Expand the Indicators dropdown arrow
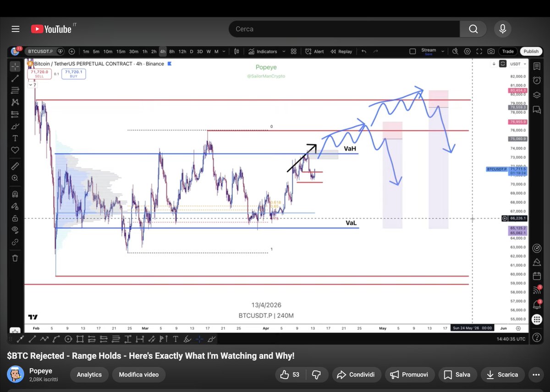550x392 pixels. [284, 51]
